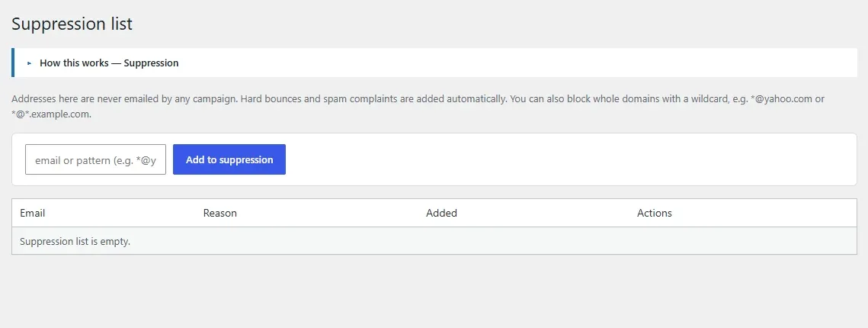This screenshot has height=328, width=868.
Task: Click the gray page background below the table
Action: pos(434,291)
